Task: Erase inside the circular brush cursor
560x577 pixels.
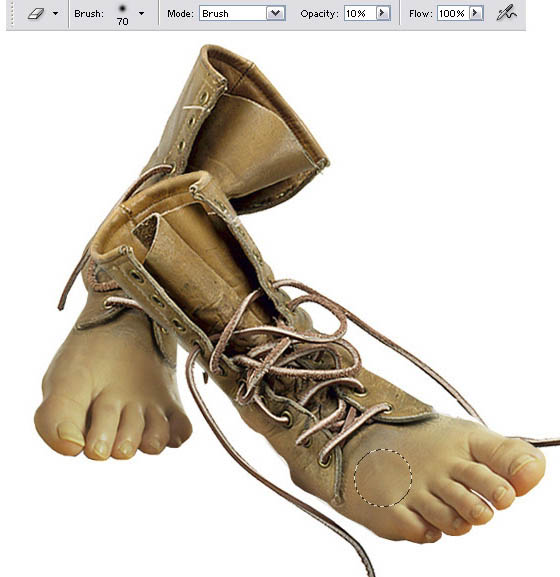Action: [x=383, y=477]
